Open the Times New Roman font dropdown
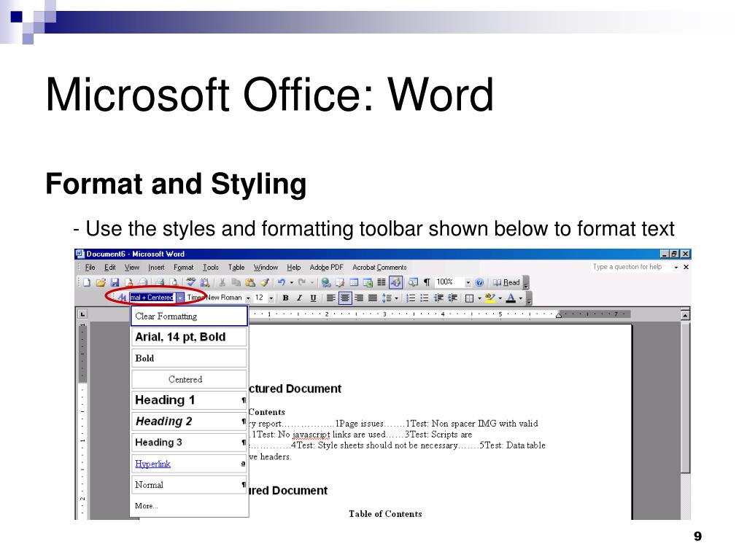Screen dimensions: 747x560 pos(248,298)
